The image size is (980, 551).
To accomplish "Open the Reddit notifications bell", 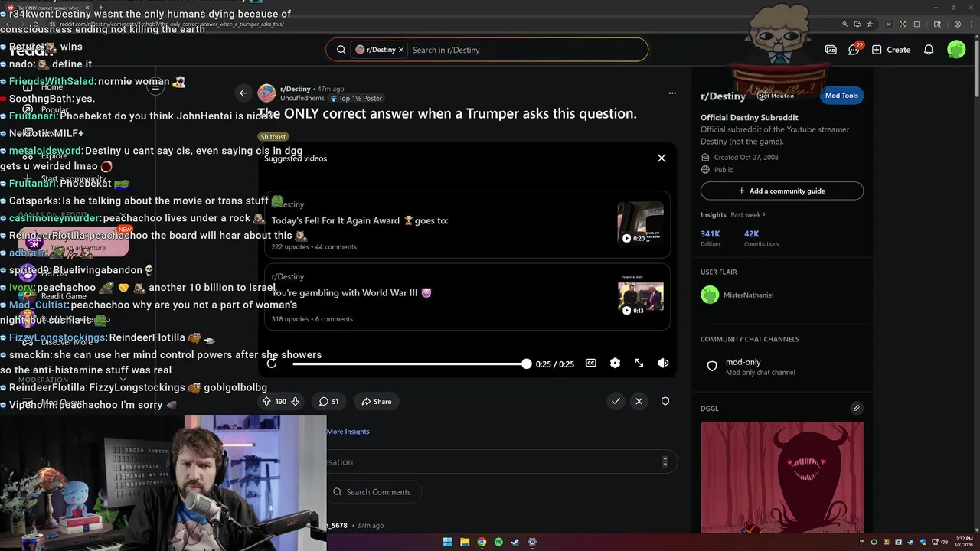I will 929,50.
